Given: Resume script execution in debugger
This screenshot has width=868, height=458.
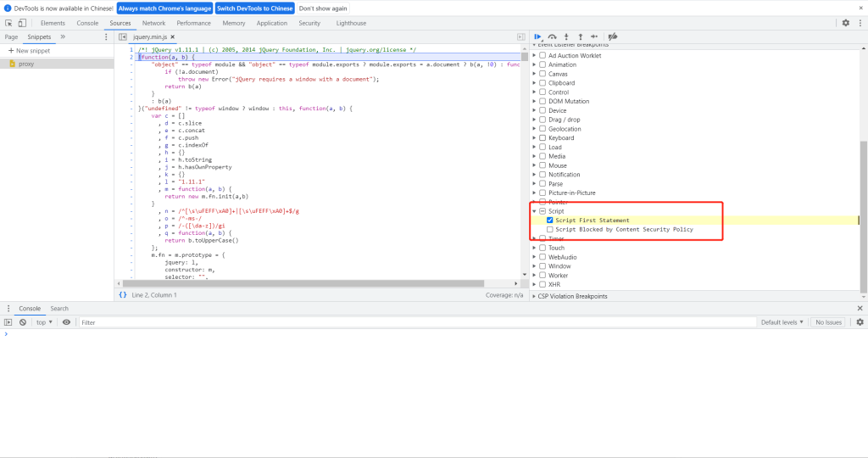Looking at the screenshot, I should (538, 37).
